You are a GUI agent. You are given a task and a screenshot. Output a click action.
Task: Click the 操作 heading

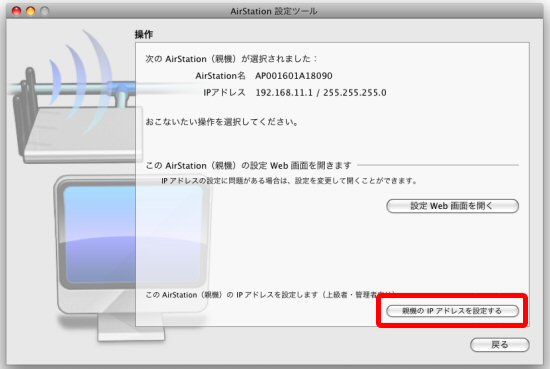(143, 34)
